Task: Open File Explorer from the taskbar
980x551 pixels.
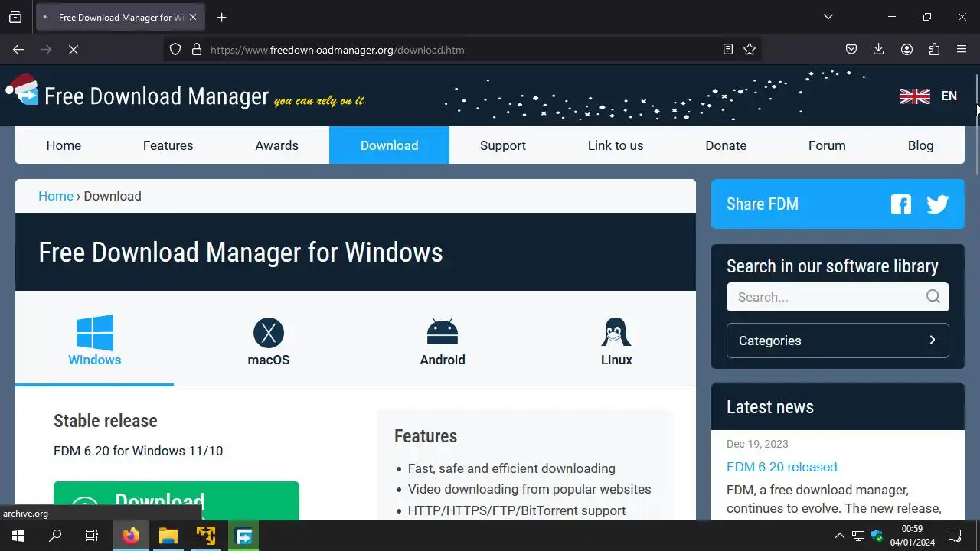Action: click(x=168, y=536)
